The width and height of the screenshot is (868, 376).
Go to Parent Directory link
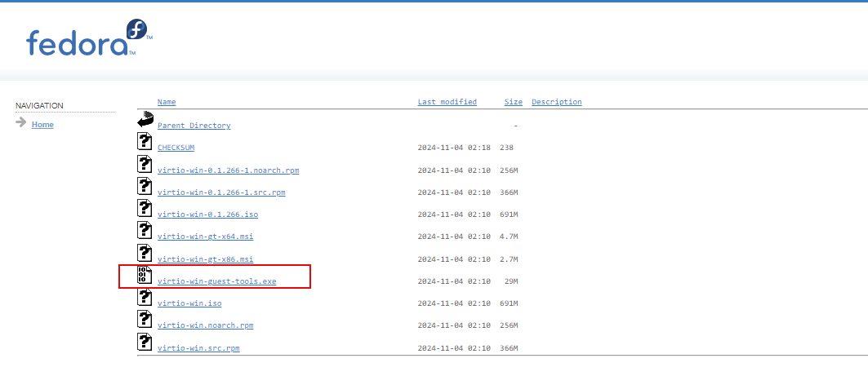194,126
